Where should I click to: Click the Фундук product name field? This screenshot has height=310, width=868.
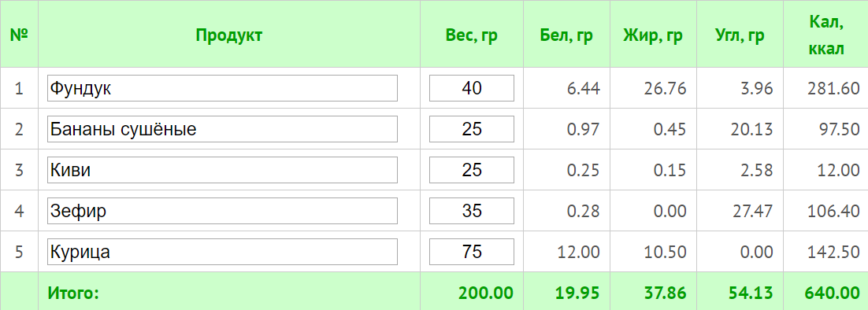(x=223, y=88)
